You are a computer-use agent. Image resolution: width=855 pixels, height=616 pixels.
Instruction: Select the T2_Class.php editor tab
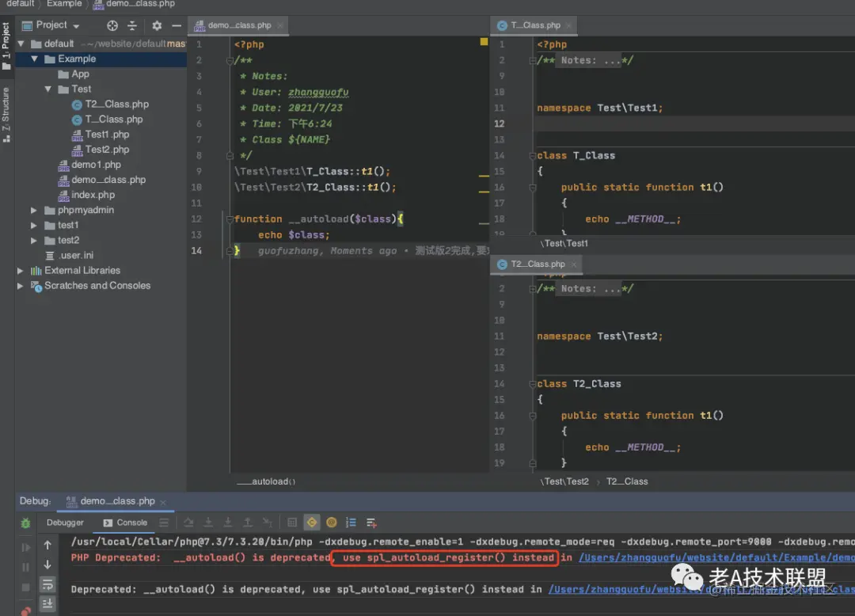(537, 264)
